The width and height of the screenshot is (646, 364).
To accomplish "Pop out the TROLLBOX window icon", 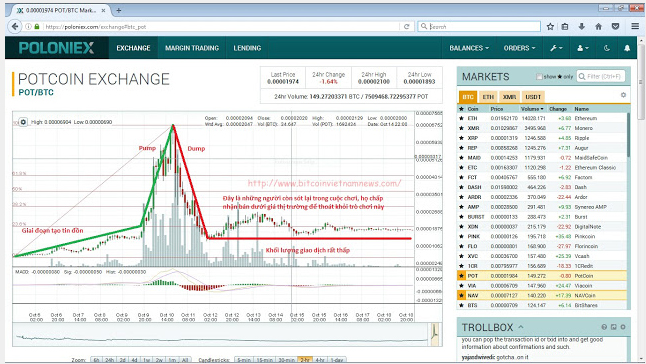I will [613, 327].
